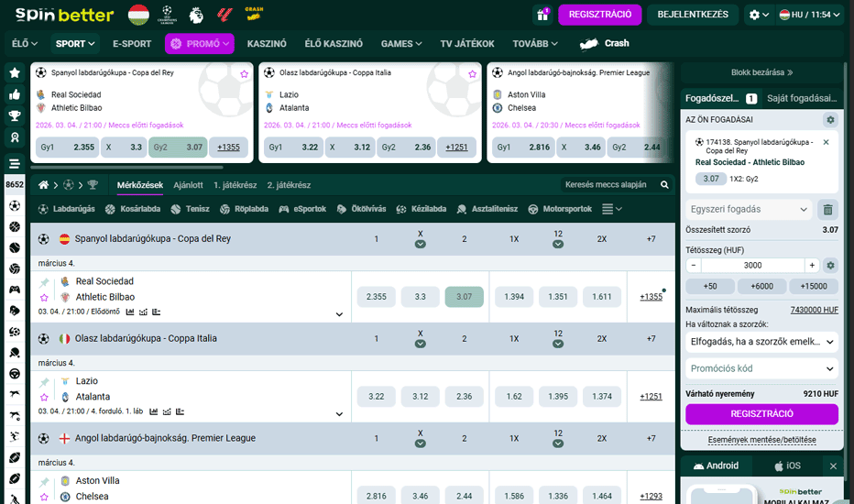Screen dimensions: 854x504
Task: Open the trophy sidebar icon
Action: tap(15, 115)
